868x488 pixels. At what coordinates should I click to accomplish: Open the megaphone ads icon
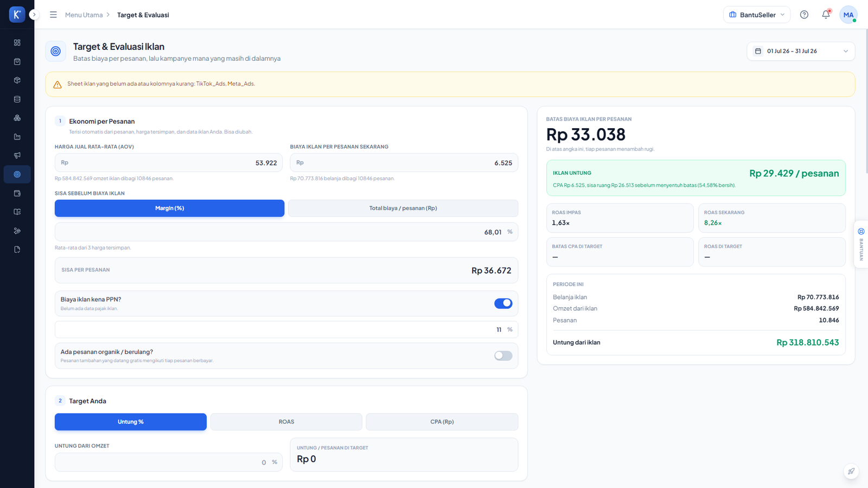point(17,155)
